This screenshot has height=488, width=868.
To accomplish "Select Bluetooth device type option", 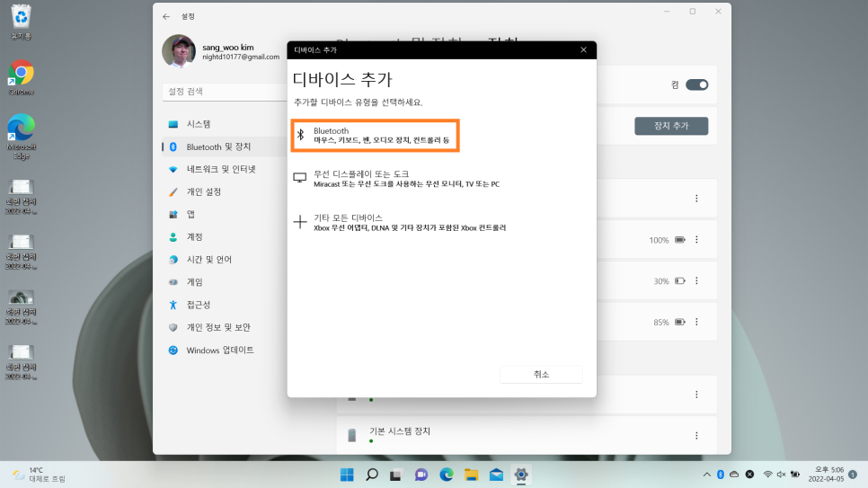I will pyautogui.click(x=376, y=135).
